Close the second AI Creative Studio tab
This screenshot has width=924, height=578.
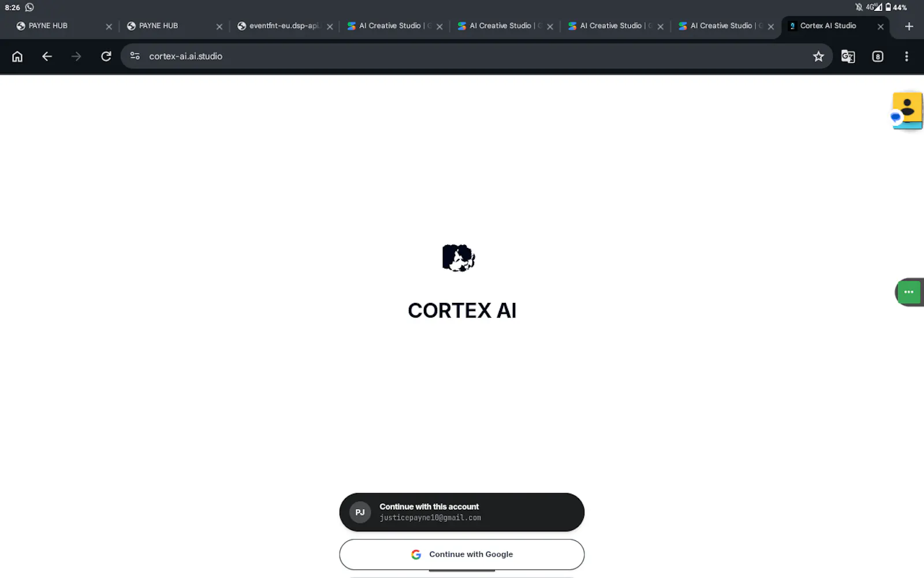(x=550, y=27)
